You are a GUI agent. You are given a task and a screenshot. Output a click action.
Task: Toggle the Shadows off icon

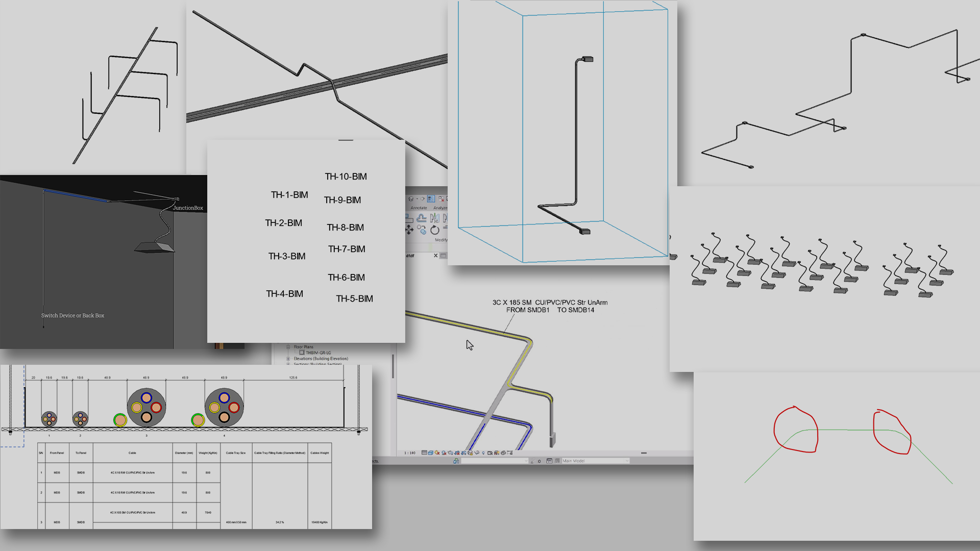(x=444, y=453)
